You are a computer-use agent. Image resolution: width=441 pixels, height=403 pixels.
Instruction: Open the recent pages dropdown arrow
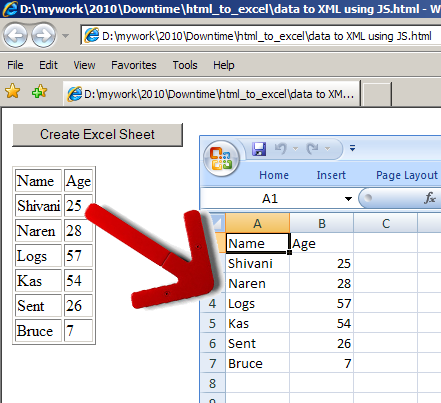(x=66, y=35)
